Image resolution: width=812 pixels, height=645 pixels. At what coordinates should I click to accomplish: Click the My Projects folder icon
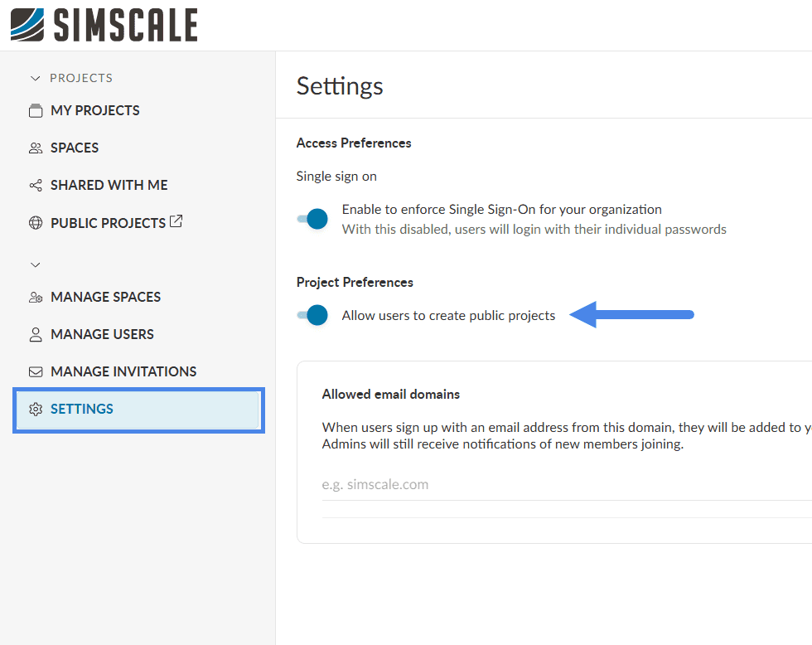click(36, 110)
